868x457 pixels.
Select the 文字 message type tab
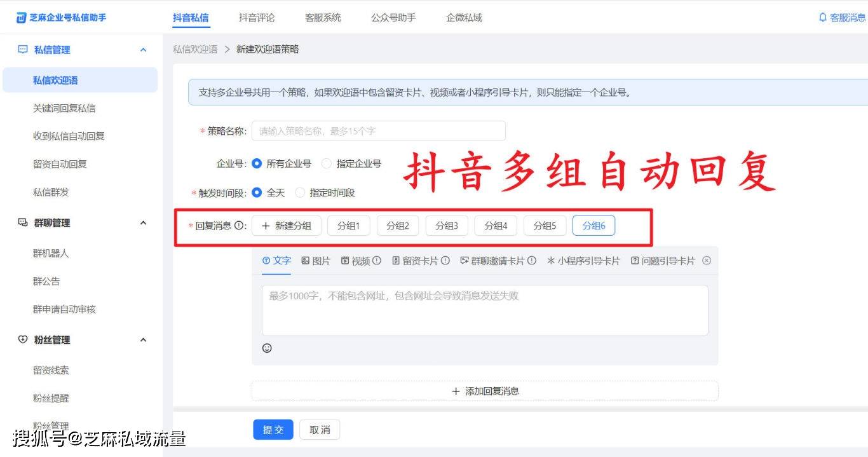[x=276, y=261]
